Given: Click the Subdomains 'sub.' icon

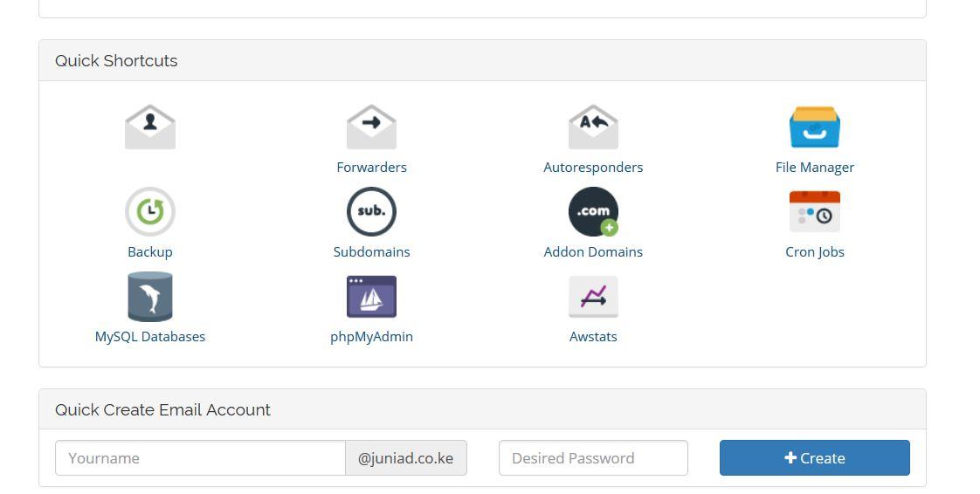Looking at the screenshot, I should click(x=371, y=212).
